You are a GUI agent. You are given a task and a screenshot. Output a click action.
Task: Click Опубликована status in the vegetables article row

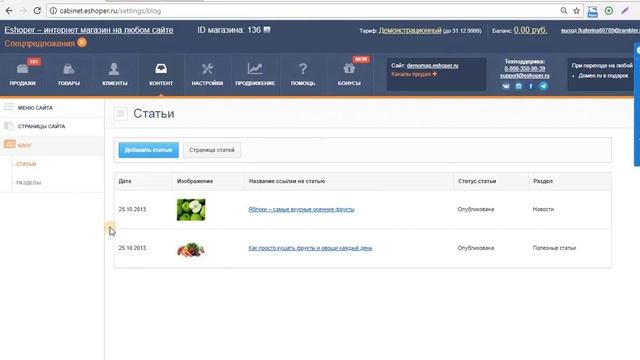click(x=476, y=248)
